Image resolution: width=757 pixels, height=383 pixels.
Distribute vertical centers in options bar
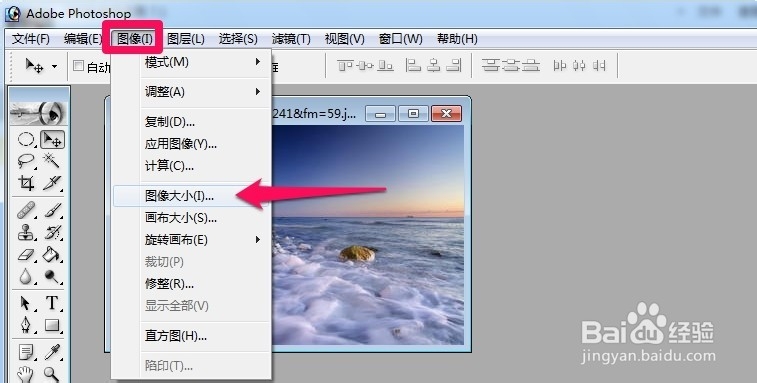point(511,65)
